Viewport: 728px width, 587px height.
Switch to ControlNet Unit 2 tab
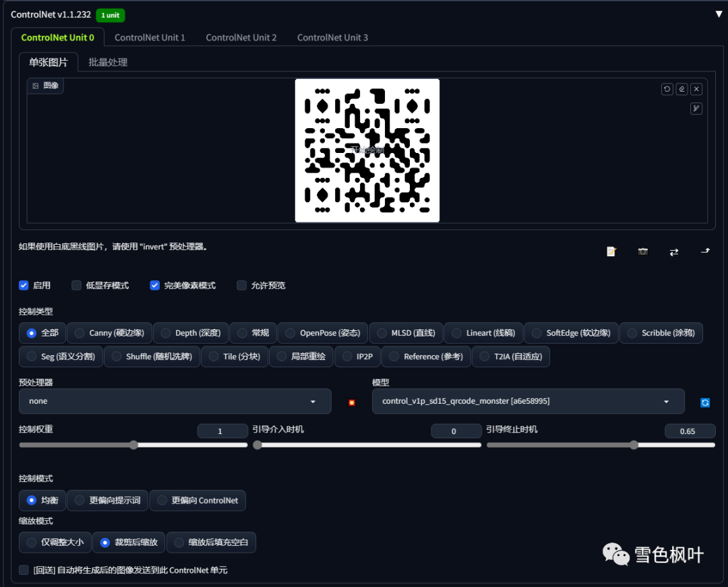pos(241,38)
